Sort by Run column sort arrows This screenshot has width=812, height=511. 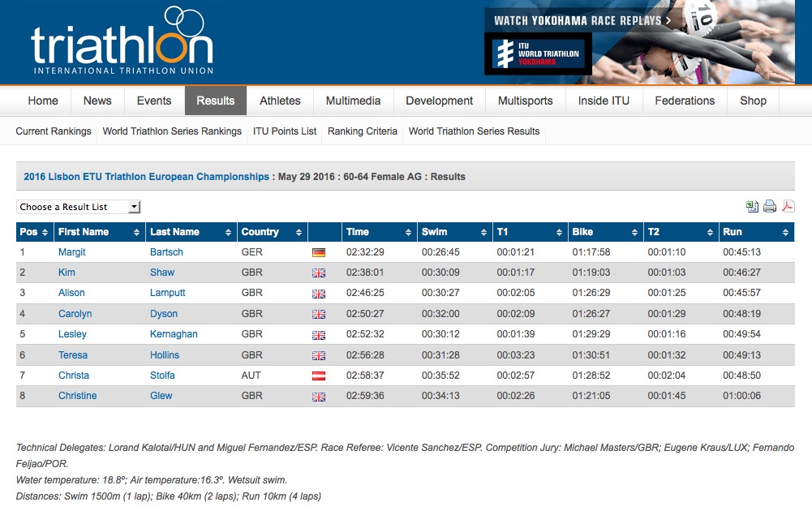tap(786, 232)
